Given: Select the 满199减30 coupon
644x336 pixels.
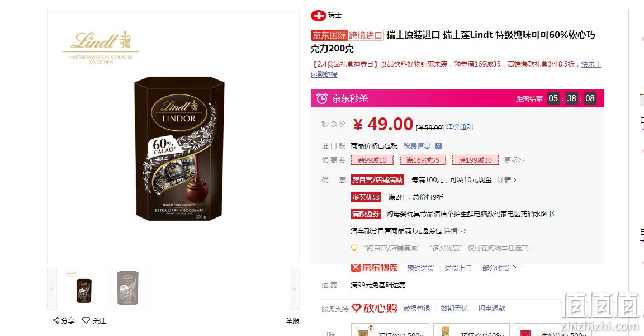Looking at the screenshot, I should [475, 160].
